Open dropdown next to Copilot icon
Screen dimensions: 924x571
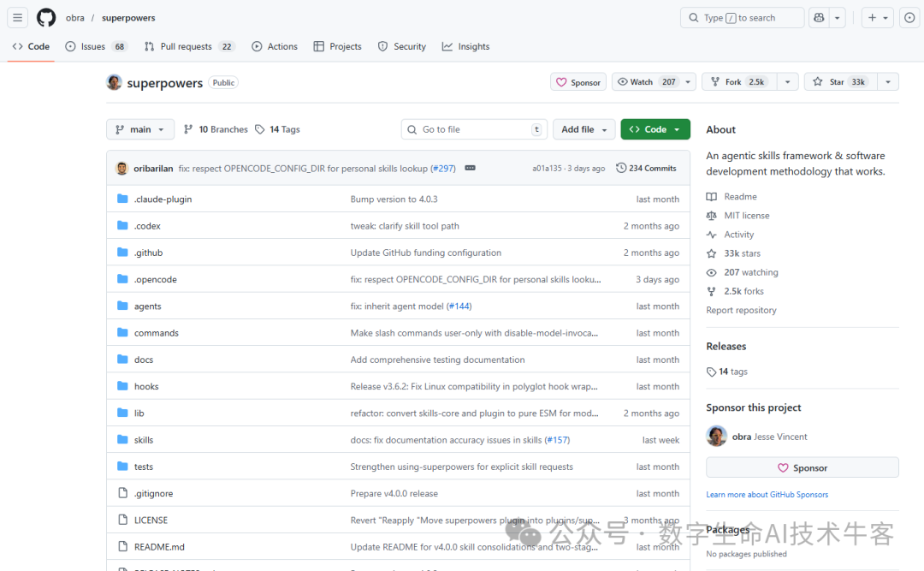pyautogui.click(x=837, y=18)
